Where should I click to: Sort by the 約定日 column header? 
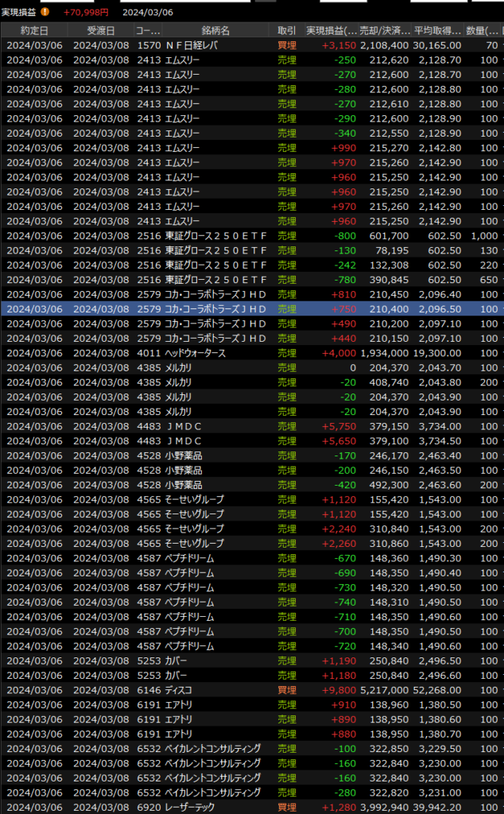pyautogui.click(x=33, y=30)
